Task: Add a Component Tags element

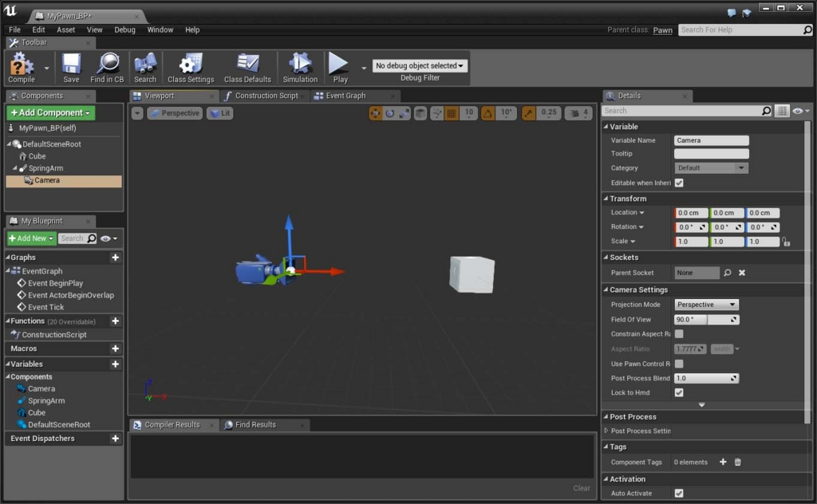Action: [723, 462]
